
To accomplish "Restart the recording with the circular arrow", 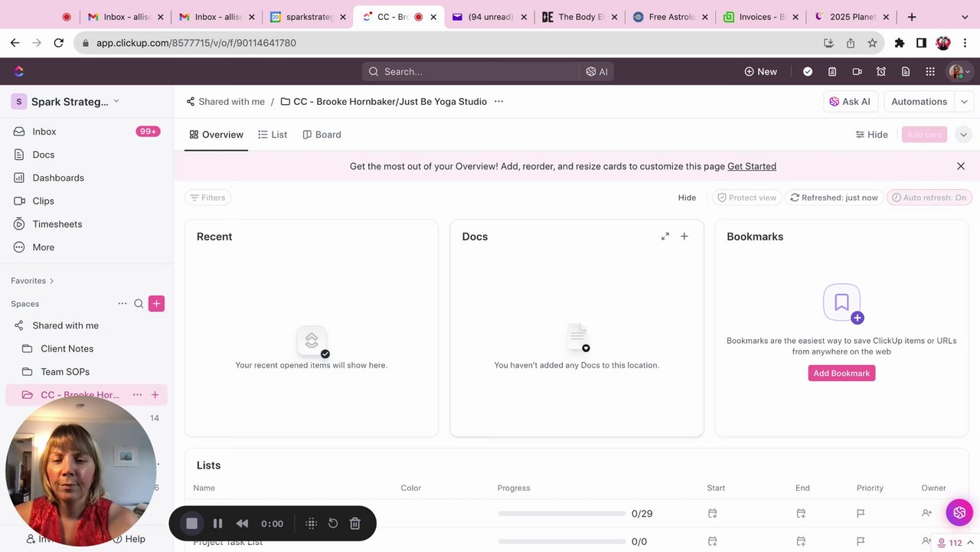I will tap(333, 524).
